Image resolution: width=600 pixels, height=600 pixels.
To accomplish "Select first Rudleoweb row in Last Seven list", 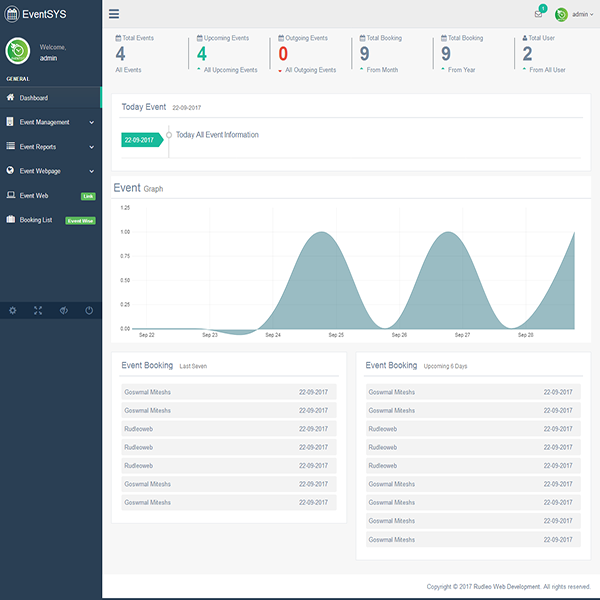I will (229, 429).
